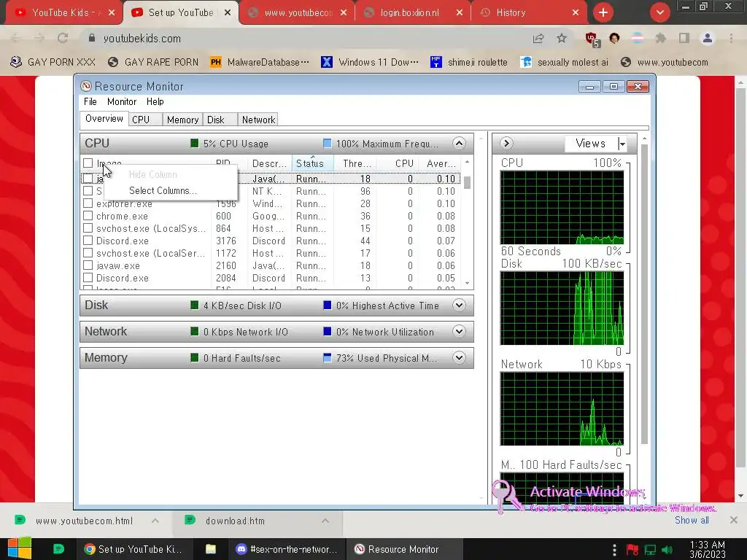Screen dimensions: 747x560
Task: Open the Help menu in Resource Monitor
Action: tap(155, 101)
